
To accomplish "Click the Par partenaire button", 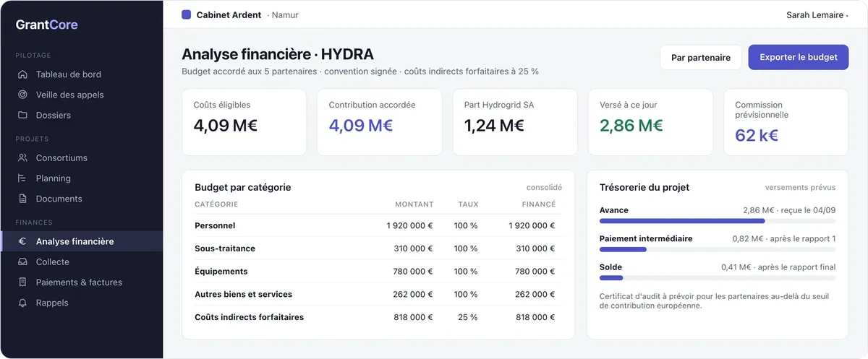I will click(701, 57).
